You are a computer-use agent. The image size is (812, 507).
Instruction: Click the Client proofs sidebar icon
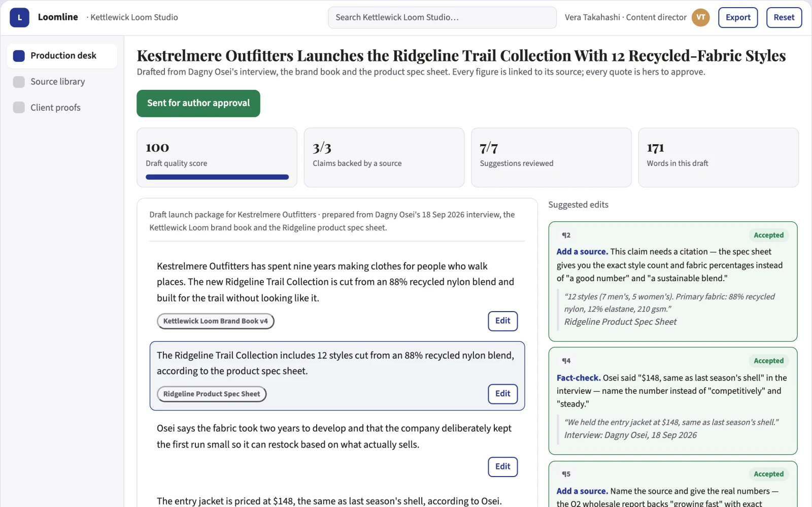[x=19, y=108]
